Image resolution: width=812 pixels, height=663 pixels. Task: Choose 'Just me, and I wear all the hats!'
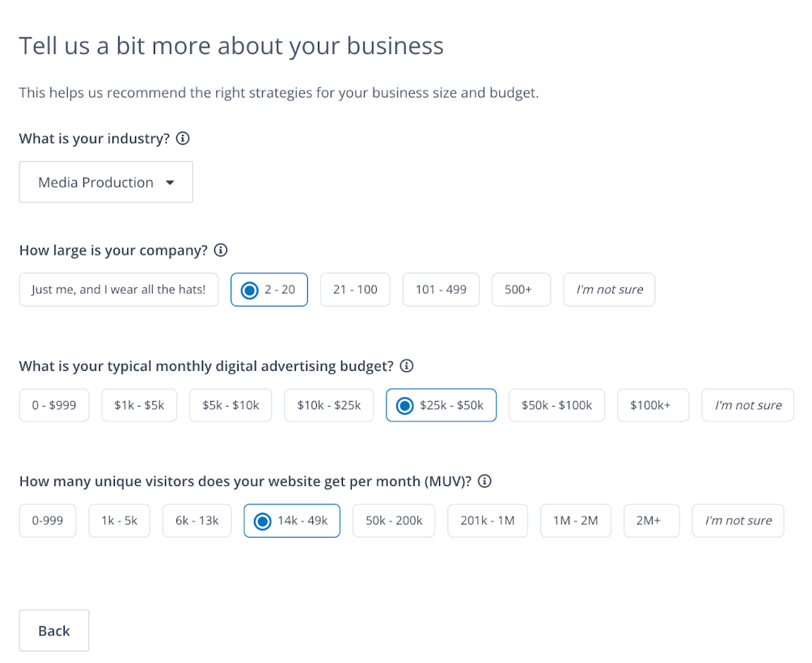(x=119, y=289)
